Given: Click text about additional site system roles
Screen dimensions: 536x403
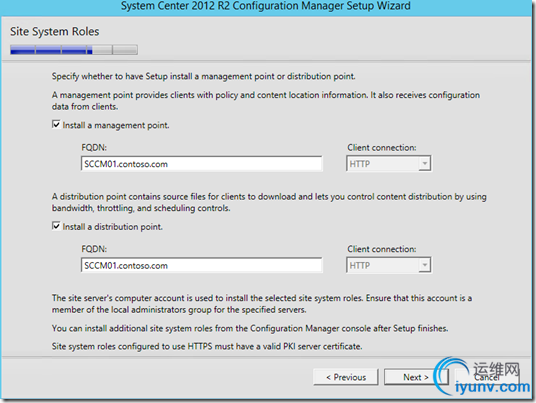Looking at the screenshot, I should [250, 328].
